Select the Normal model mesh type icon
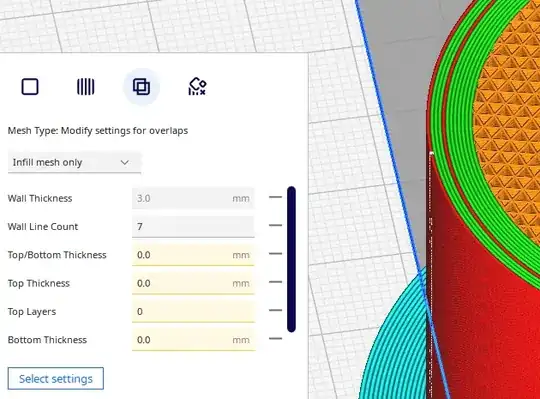This screenshot has height=399, width=540. click(x=30, y=86)
